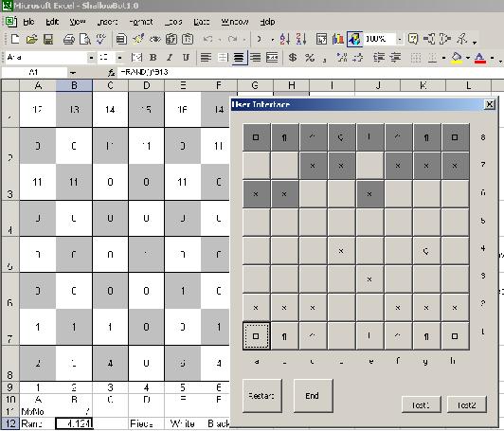
Task: Toggle Italic formatting
Action: (x=170, y=58)
